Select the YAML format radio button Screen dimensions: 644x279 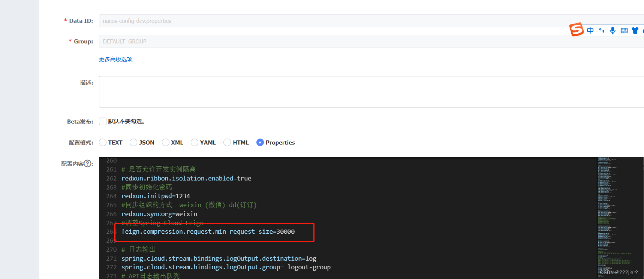click(x=195, y=142)
